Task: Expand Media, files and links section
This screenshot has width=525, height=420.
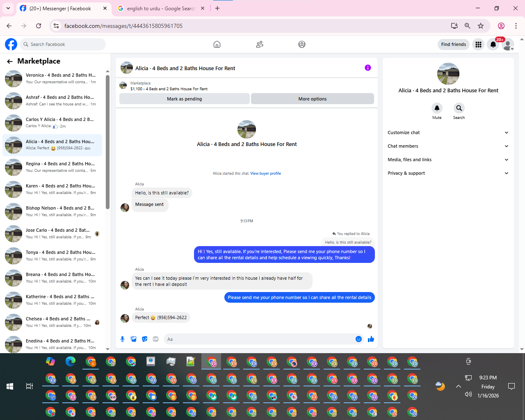Action: click(x=448, y=160)
